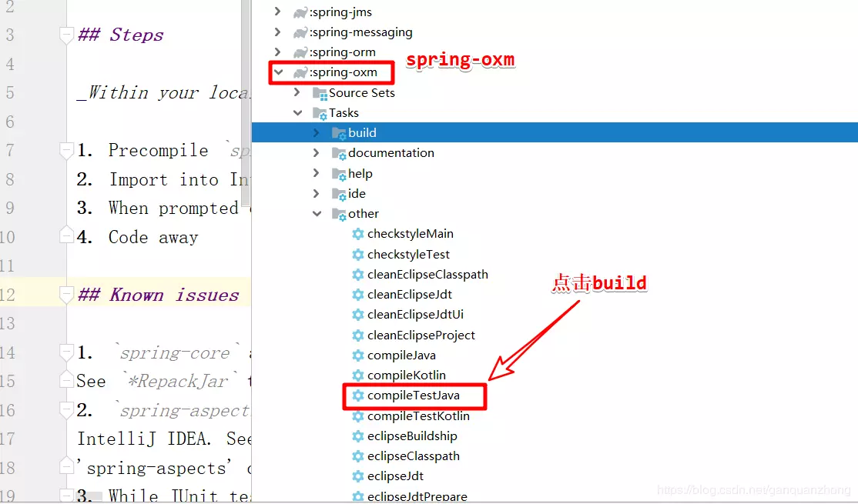
Task: Click the eclipseBuildship gear icon
Action: pos(358,436)
